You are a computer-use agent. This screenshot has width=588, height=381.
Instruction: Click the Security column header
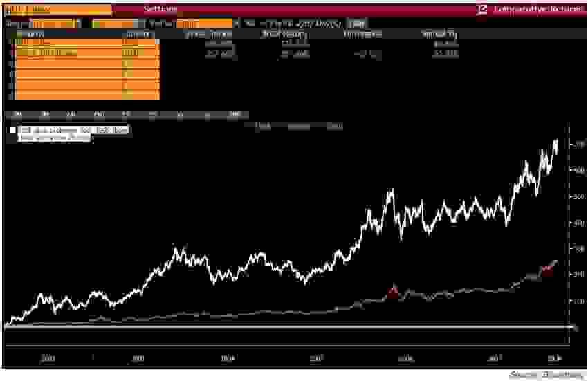(x=30, y=35)
